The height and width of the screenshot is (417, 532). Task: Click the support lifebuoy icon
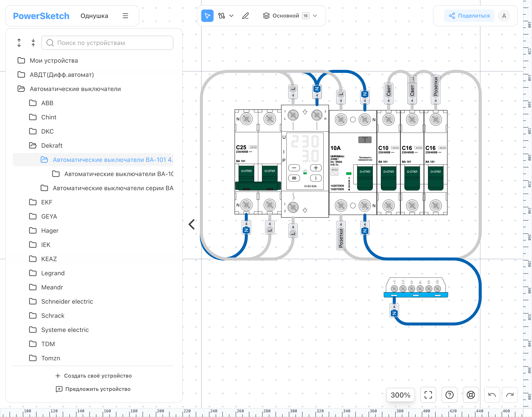471,395
